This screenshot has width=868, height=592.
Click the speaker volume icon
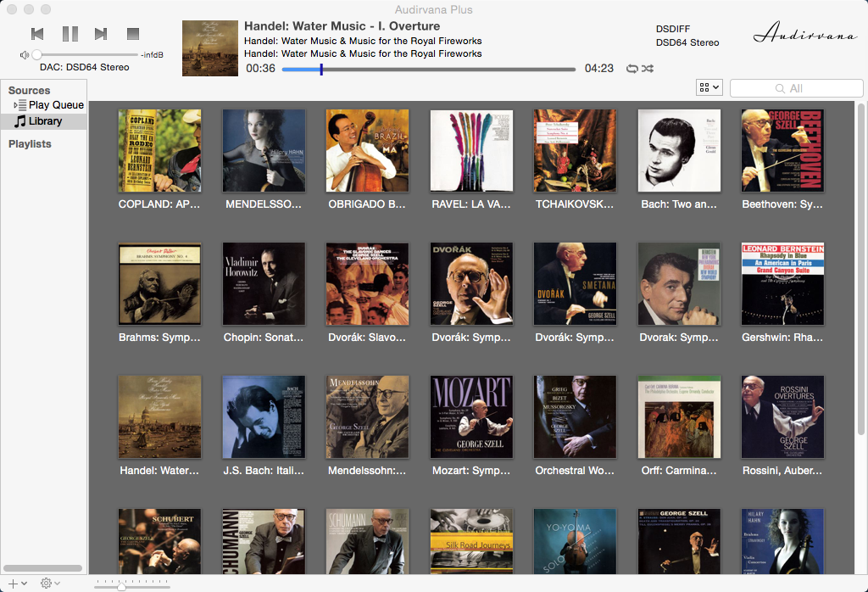(x=25, y=55)
